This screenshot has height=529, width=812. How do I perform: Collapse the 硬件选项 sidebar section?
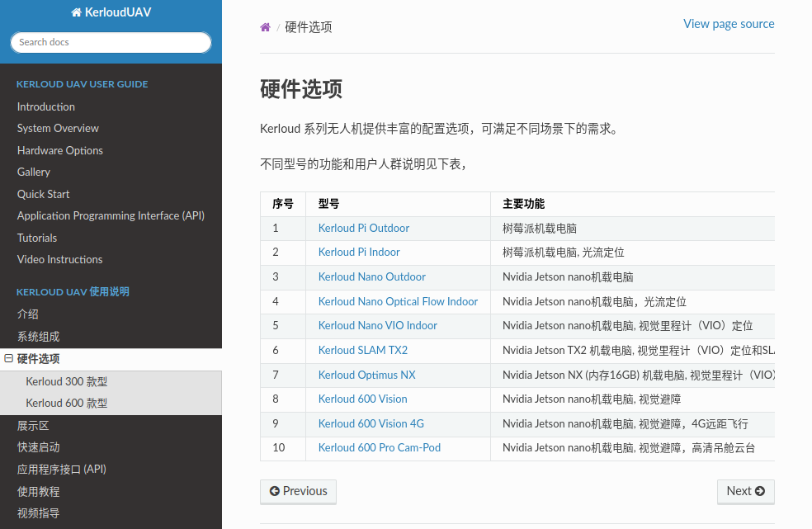pyautogui.click(x=9, y=359)
